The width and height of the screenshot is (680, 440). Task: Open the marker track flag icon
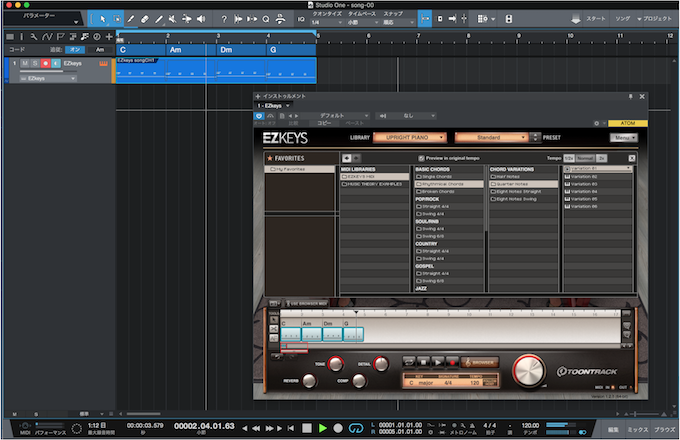pos(60,37)
